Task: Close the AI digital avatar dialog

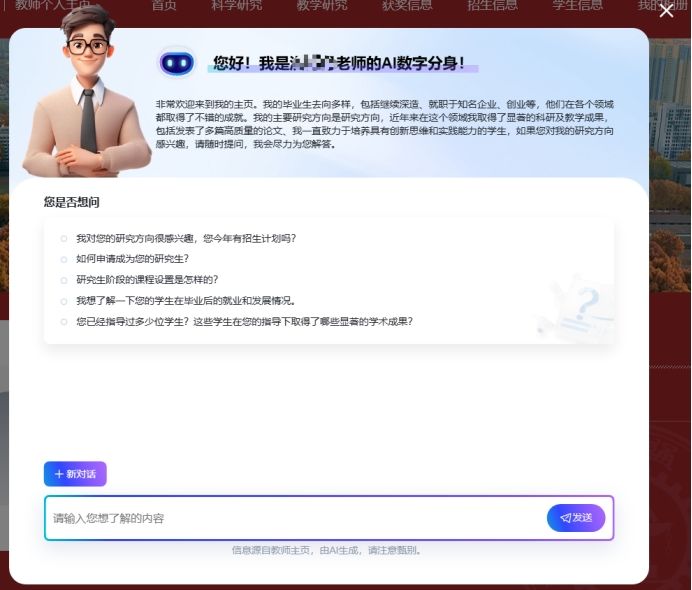Action: [666, 11]
